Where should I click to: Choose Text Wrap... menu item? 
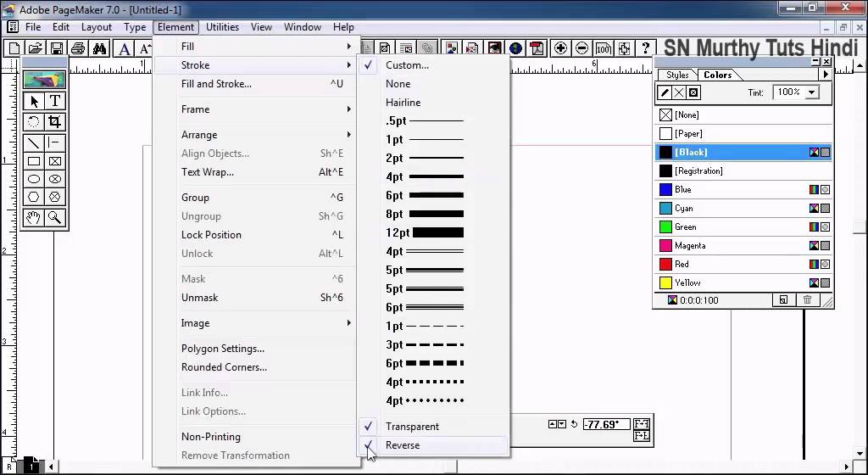[x=256, y=172]
